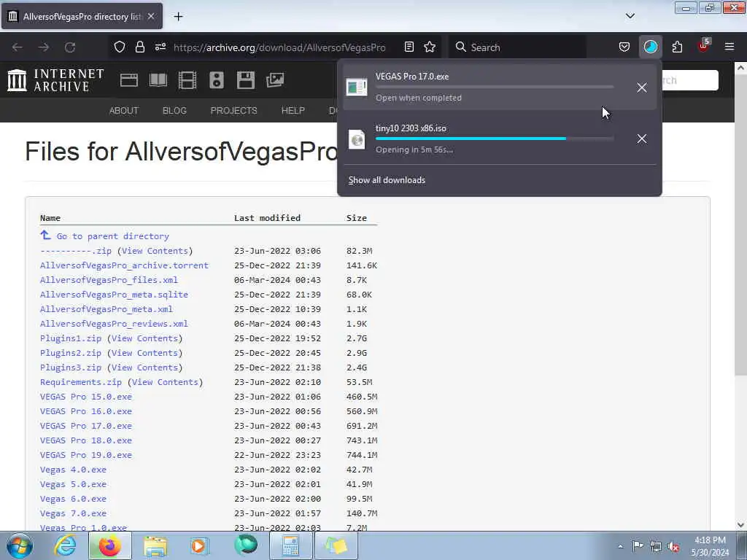Open the Audio speaker icon
The height and width of the screenshot is (560, 747).
coord(216,80)
